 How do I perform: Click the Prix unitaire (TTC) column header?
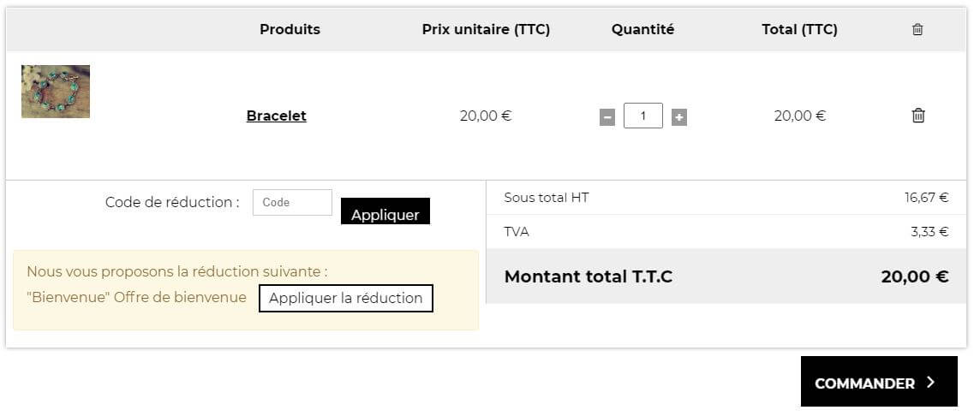coord(486,29)
